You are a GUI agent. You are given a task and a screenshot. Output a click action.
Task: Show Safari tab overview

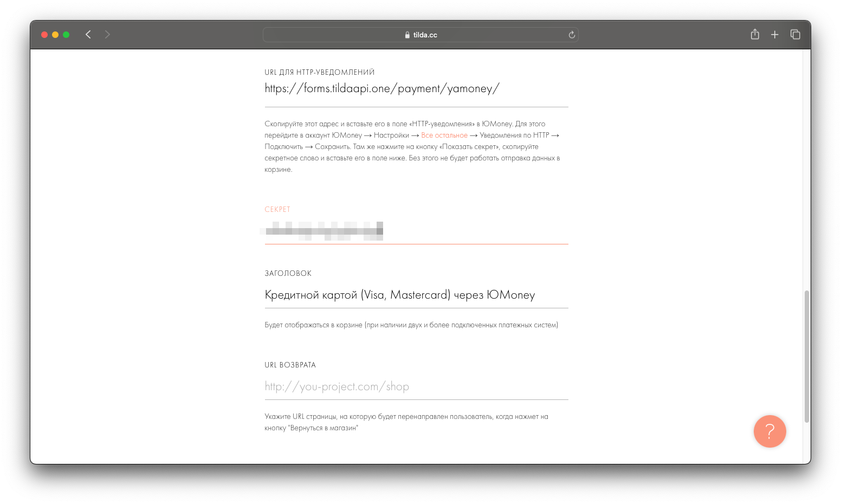point(795,34)
